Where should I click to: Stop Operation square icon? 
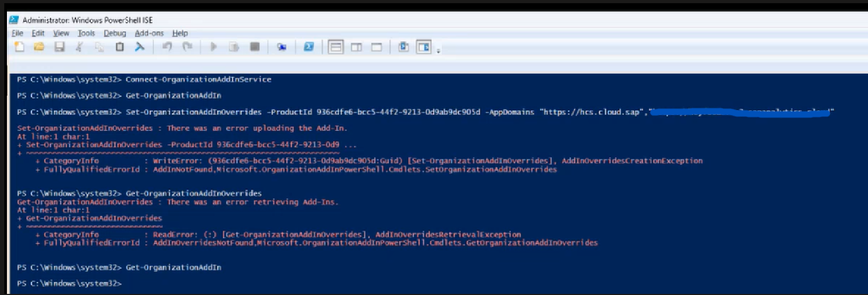point(255,47)
